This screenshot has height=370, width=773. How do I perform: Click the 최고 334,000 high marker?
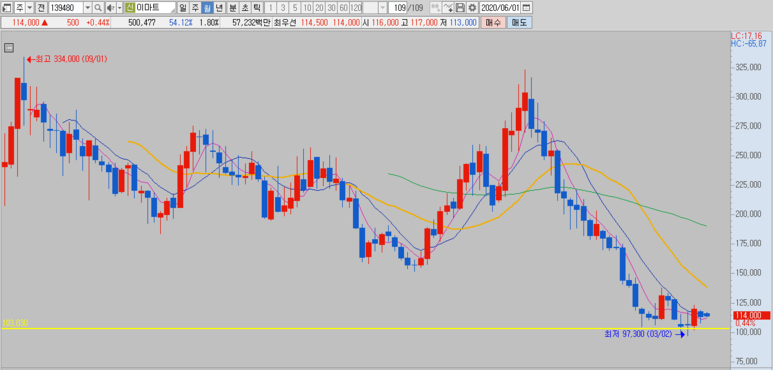[67, 59]
